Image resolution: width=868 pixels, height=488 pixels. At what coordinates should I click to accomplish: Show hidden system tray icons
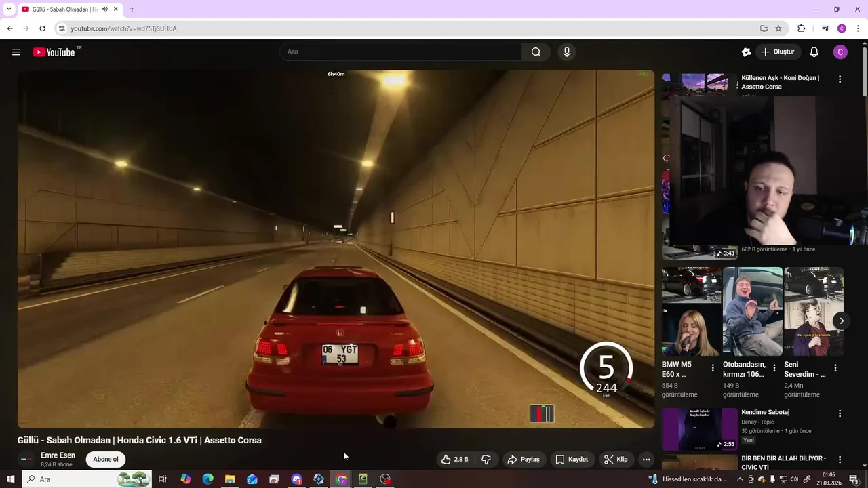pyautogui.click(x=740, y=479)
